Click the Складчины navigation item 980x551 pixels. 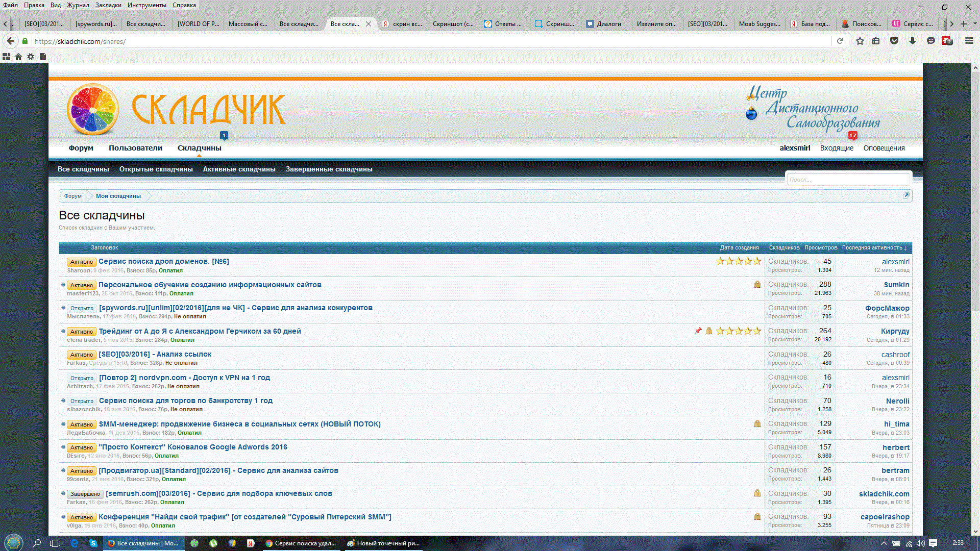click(199, 148)
